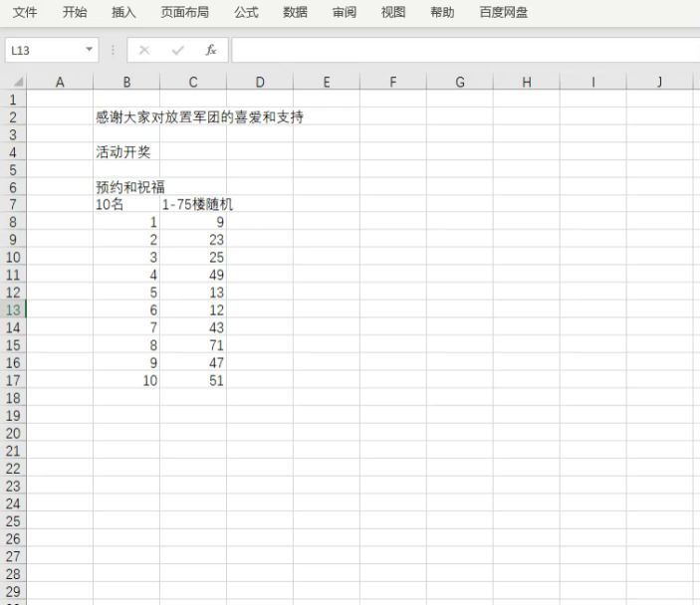Viewport: 700px width, 605px height.
Task: Select column C header
Action: [193, 83]
